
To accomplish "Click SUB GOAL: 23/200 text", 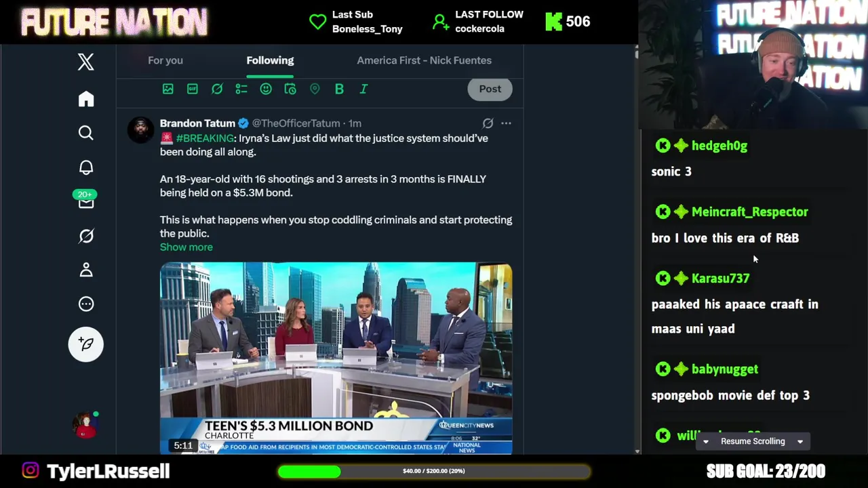I will coord(766,471).
